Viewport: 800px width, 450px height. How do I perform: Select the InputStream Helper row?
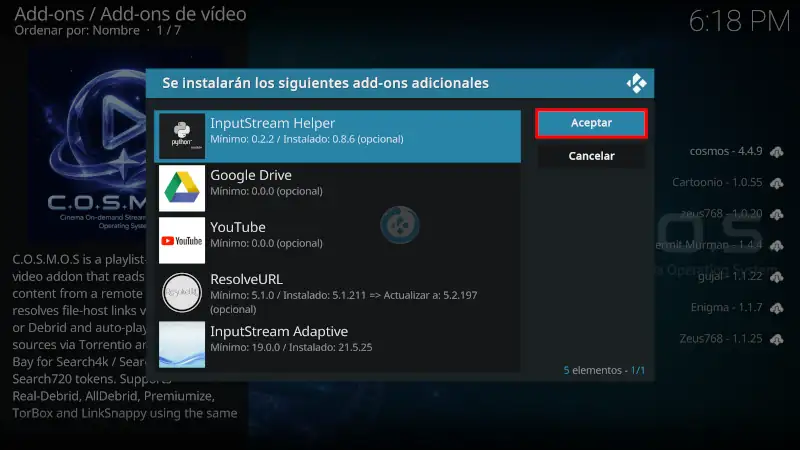pos(337,136)
